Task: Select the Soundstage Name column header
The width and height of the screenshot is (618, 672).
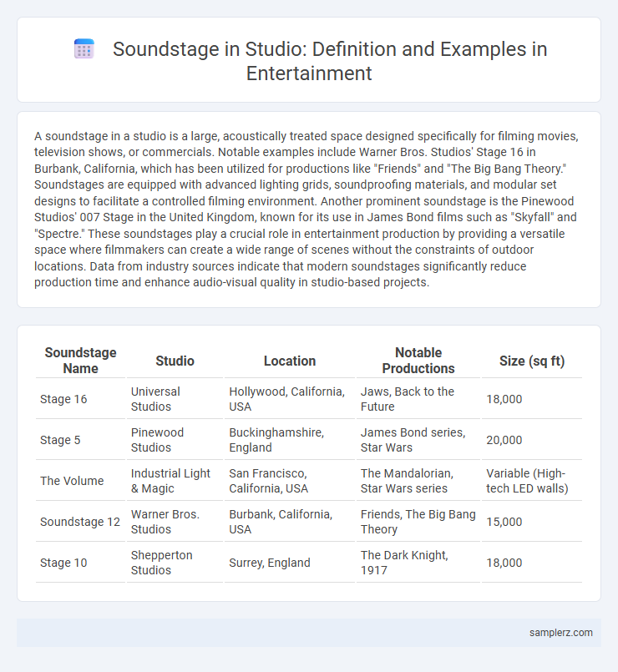Action: 81,361
